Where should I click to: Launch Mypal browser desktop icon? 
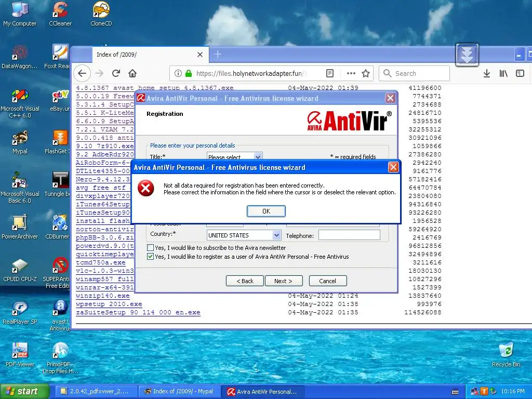(20, 142)
